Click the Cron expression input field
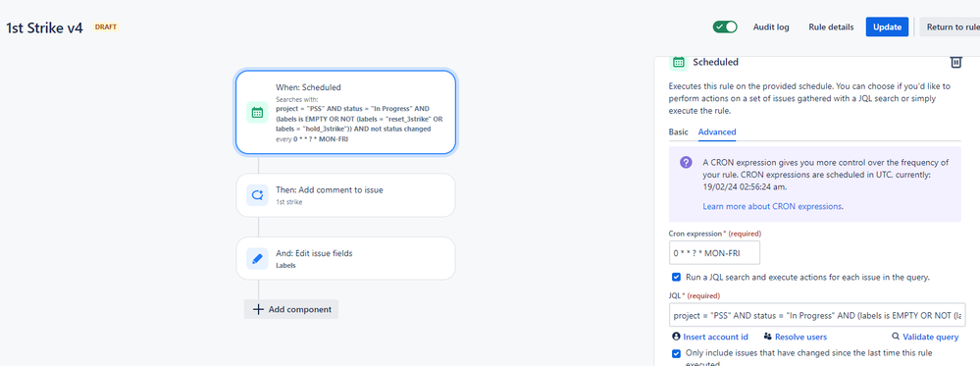Image resolution: width=980 pixels, height=366 pixels. pos(714,253)
